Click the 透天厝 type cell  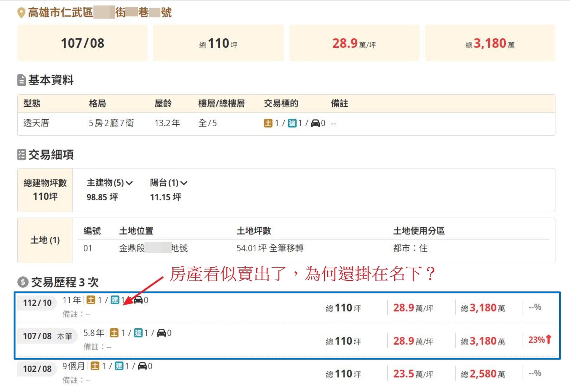(x=36, y=123)
